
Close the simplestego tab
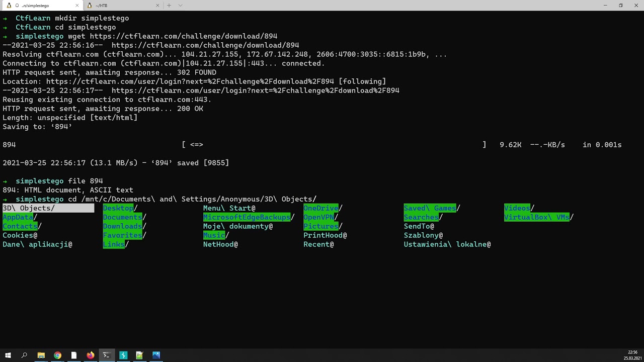[x=77, y=6]
